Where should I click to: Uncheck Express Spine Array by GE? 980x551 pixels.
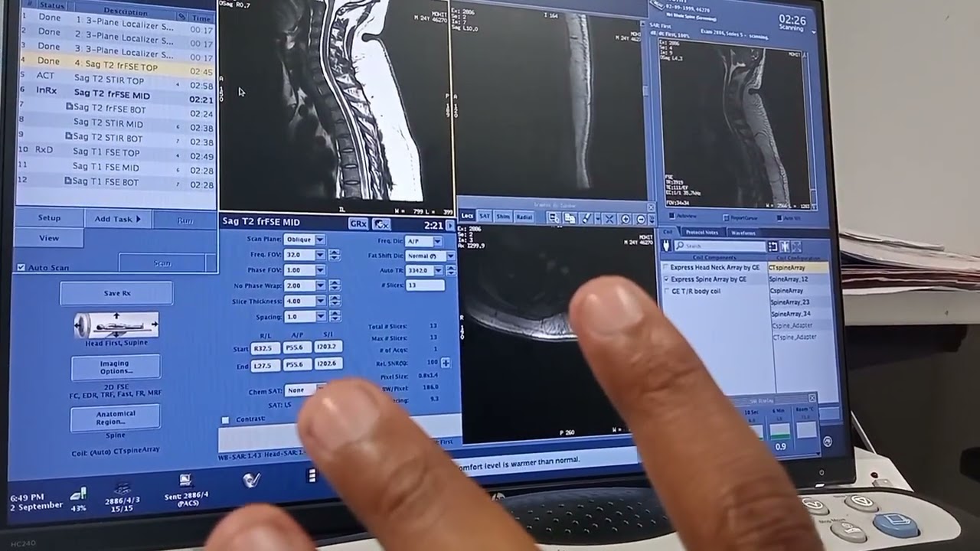click(x=665, y=279)
